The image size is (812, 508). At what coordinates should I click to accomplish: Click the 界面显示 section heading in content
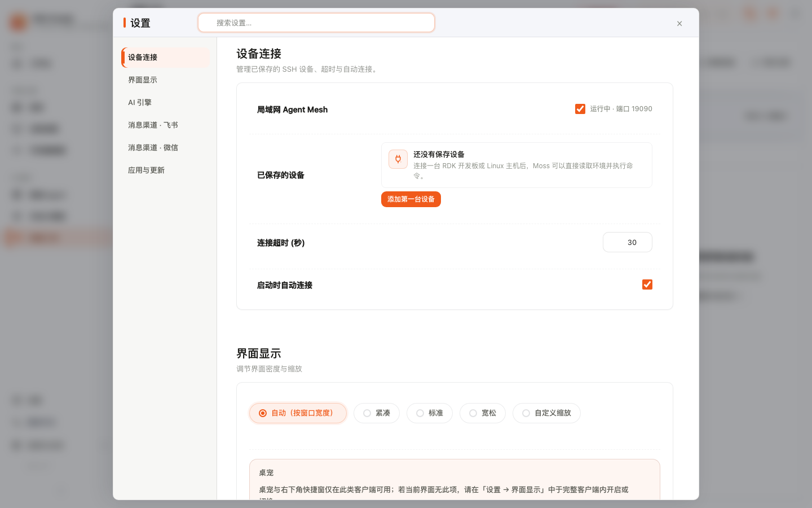coord(259,353)
